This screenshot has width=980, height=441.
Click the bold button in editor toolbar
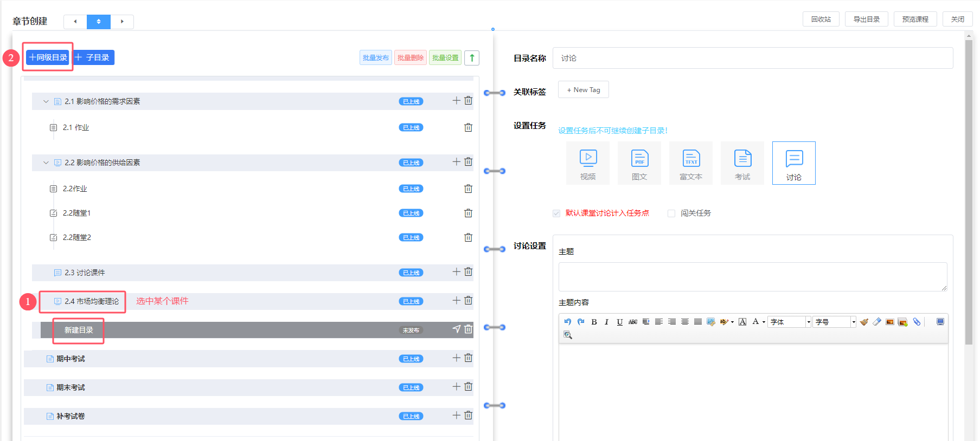[x=594, y=322]
